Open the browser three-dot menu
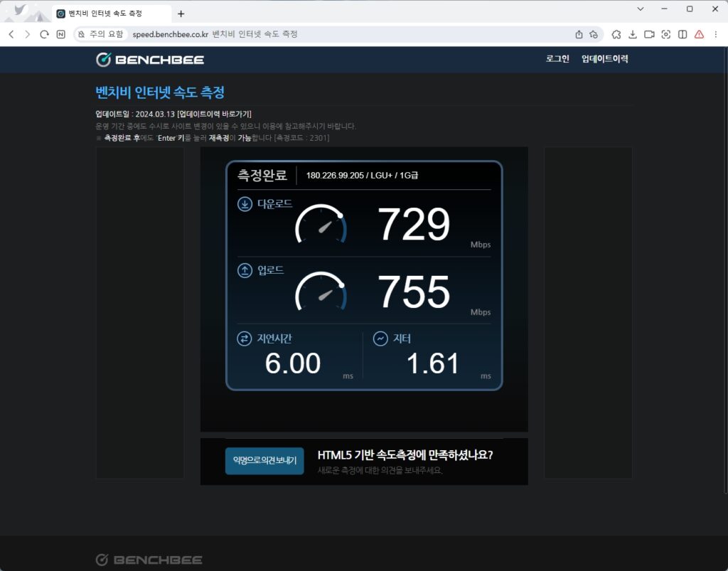Image resolution: width=728 pixels, height=571 pixels. click(x=715, y=34)
